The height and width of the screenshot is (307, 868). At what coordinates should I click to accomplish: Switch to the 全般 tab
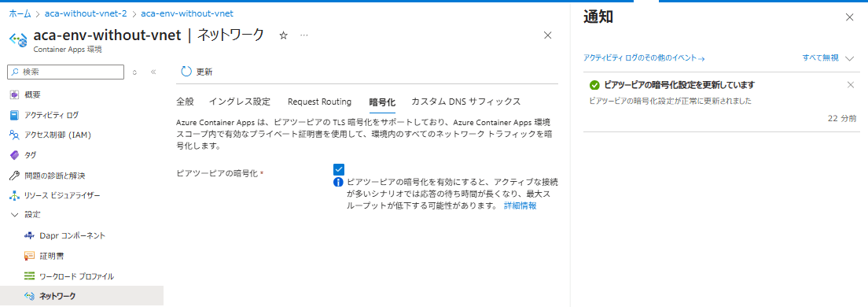(185, 102)
